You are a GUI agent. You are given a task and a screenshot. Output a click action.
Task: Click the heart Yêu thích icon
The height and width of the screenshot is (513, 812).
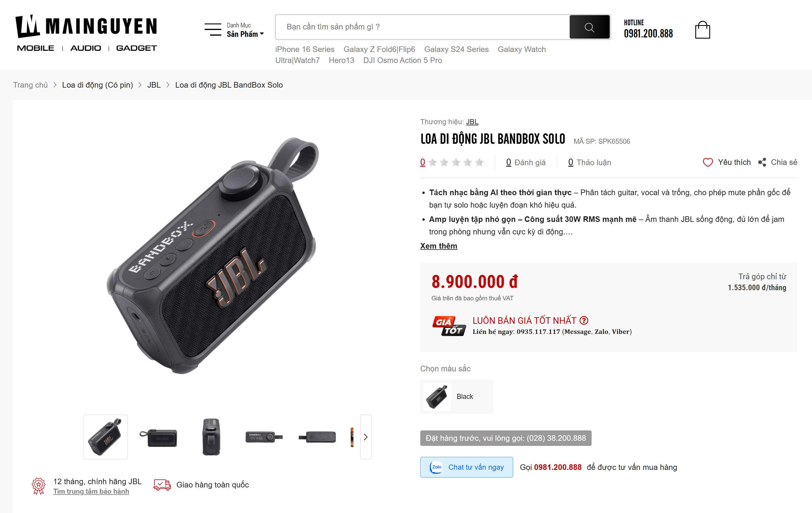[707, 162]
